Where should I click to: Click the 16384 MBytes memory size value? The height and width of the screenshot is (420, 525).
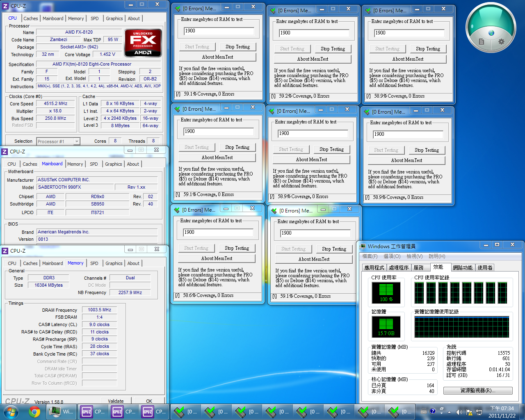48,285
